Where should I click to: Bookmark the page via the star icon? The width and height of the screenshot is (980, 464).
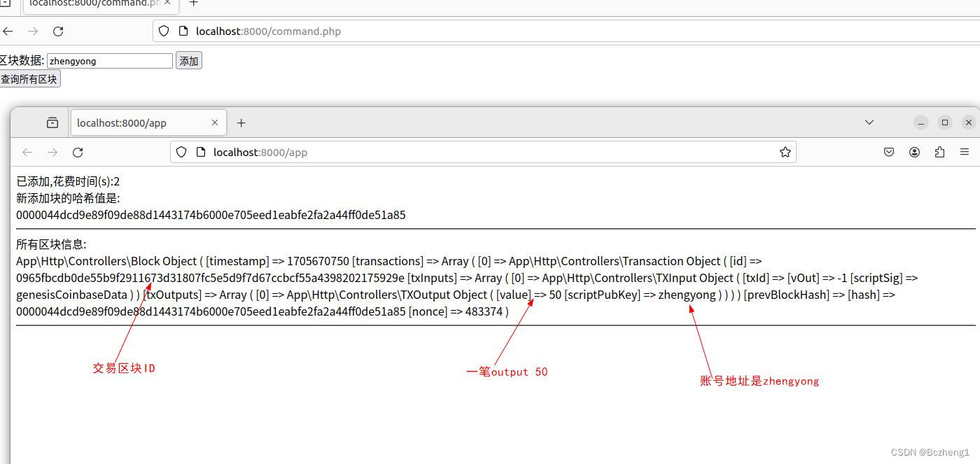click(785, 152)
